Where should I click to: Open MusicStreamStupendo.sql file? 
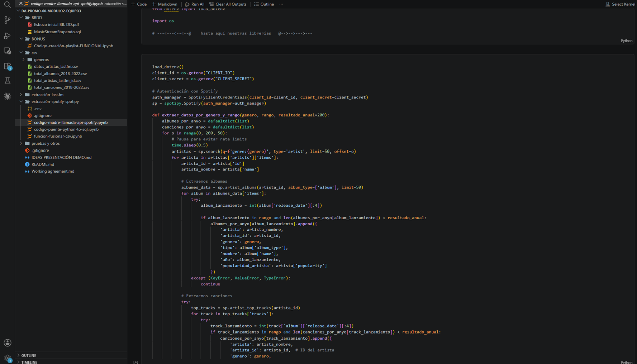click(57, 32)
